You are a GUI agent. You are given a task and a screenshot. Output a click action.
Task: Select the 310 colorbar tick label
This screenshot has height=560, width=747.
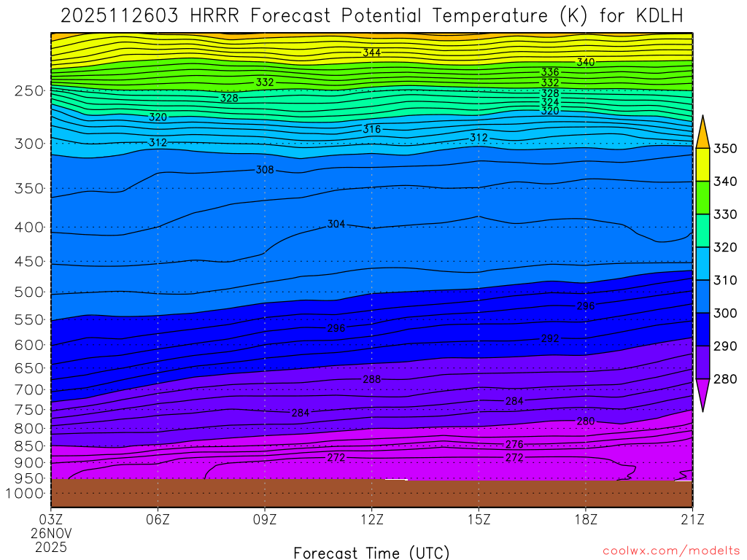pyautogui.click(x=725, y=280)
